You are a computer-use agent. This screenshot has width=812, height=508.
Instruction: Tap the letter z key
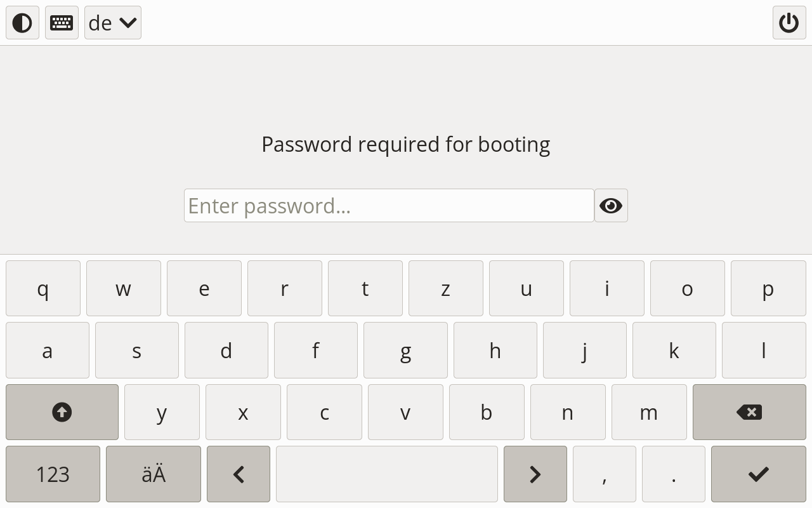(x=446, y=288)
